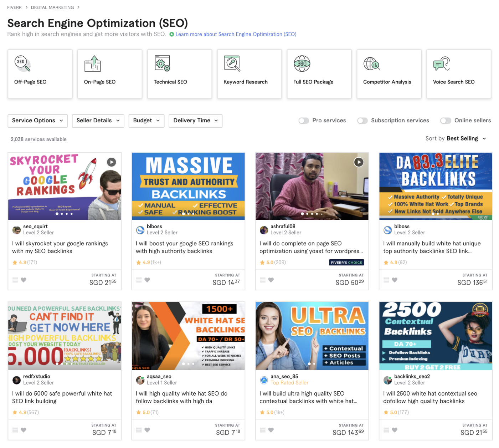The image size is (499, 448).
Task: Turn on Subscription services toggle
Action: 362,121
